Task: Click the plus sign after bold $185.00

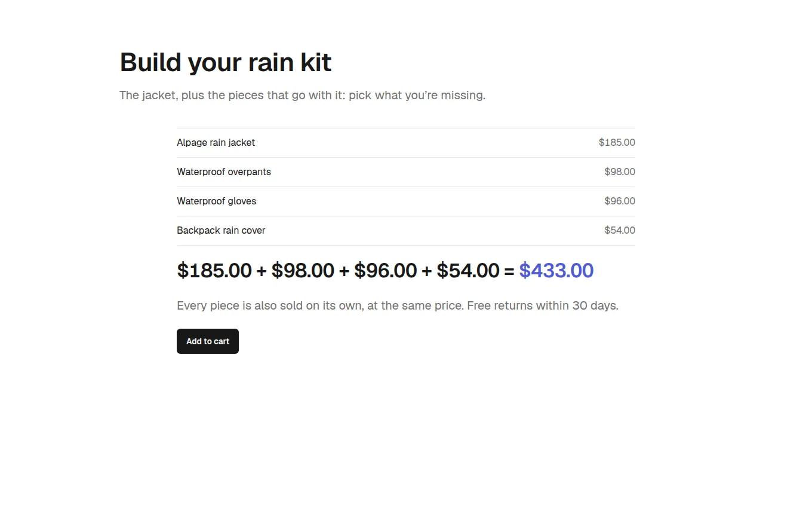Action: (262, 271)
